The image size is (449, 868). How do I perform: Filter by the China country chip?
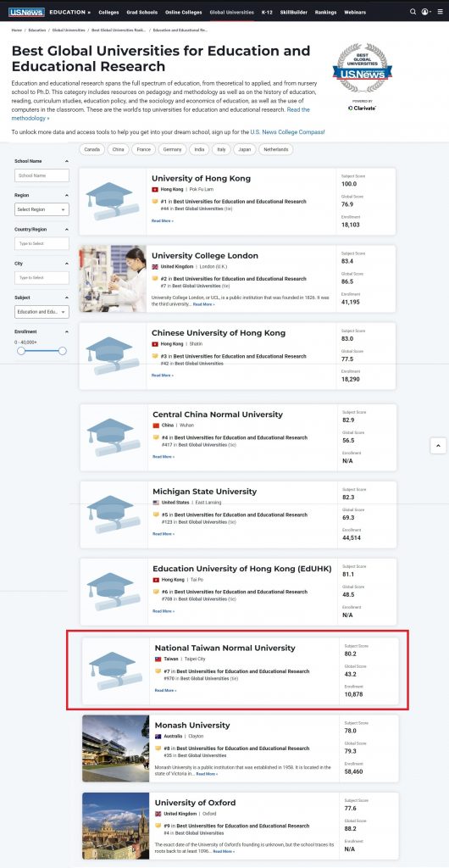(119, 149)
